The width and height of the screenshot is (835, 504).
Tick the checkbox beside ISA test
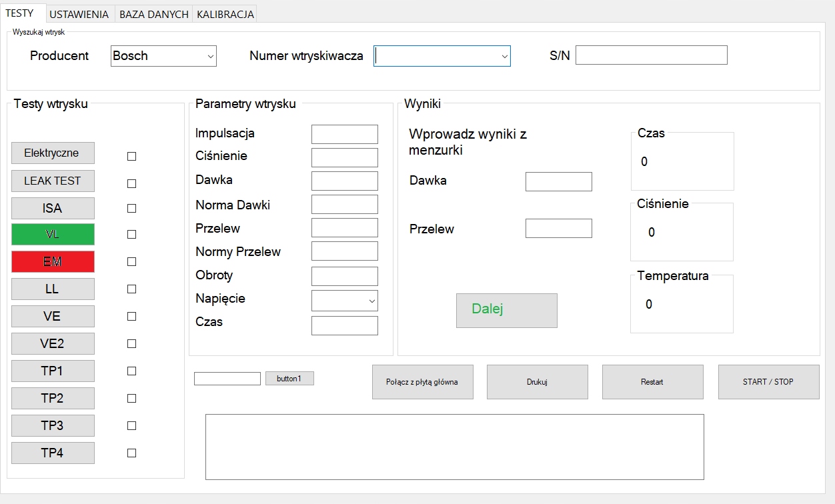[x=131, y=208]
